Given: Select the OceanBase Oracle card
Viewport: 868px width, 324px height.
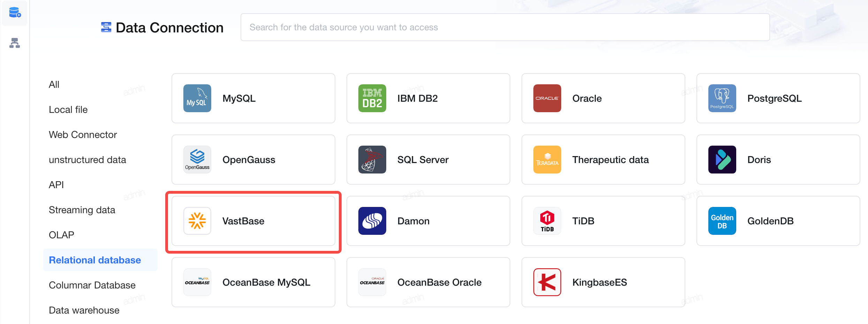Looking at the screenshot, I should click(428, 282).
